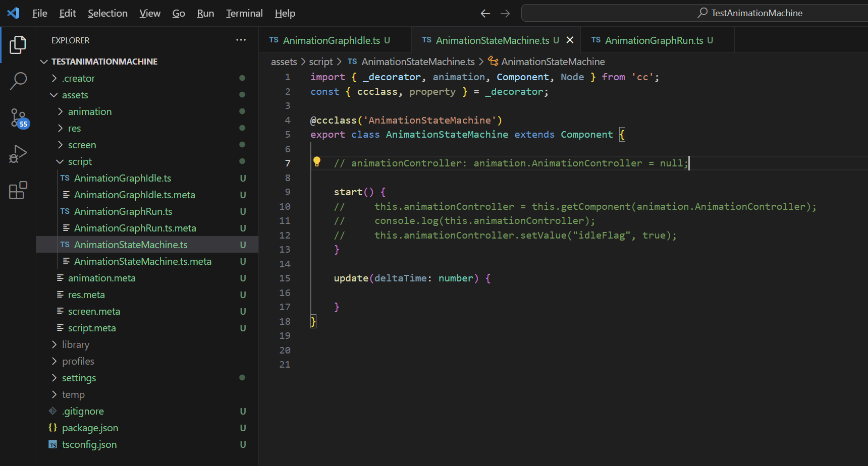
Task: Click line number 15 in the gutter
Action: coord(285,278)
